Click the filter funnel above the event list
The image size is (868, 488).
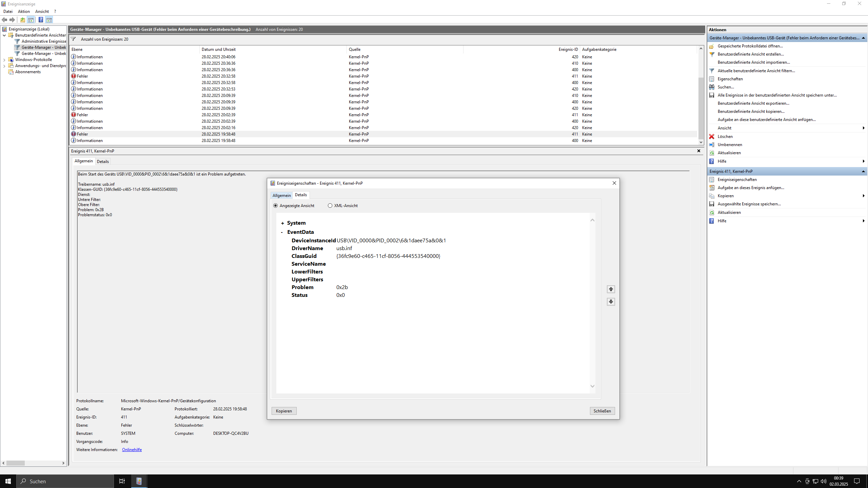tap(73, 39)
